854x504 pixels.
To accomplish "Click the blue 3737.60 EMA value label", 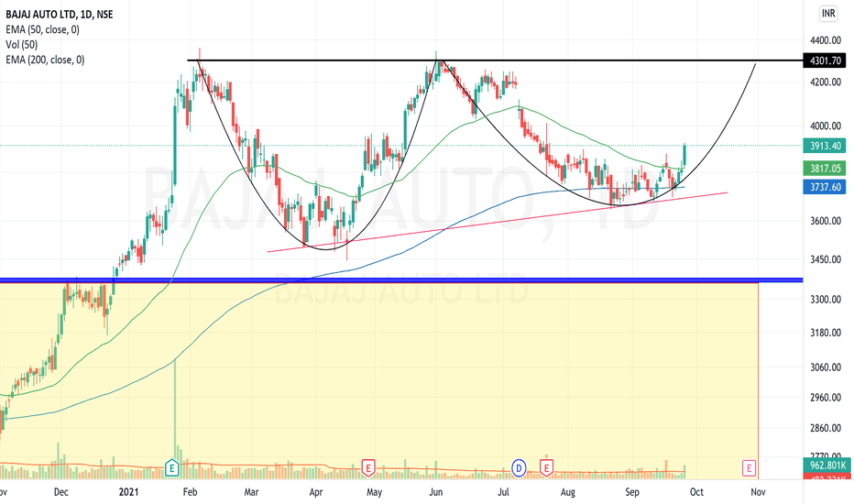I will 825,187.
